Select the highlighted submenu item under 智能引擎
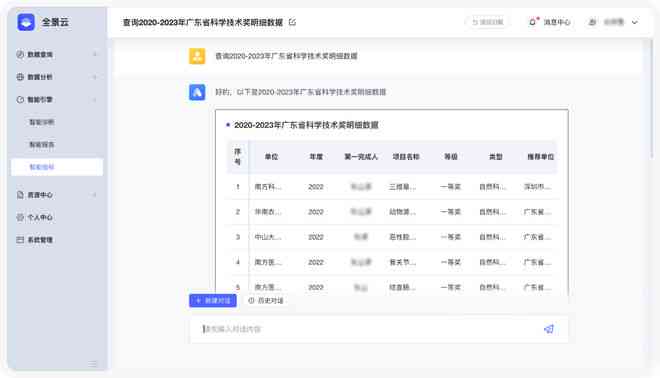 (57, 167)
